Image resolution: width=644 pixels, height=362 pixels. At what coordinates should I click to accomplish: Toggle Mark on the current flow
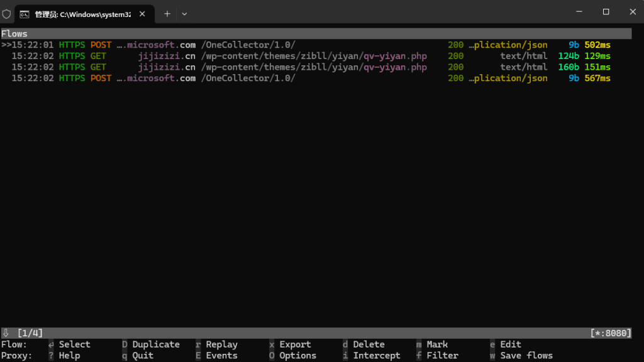tap(436, 344)
